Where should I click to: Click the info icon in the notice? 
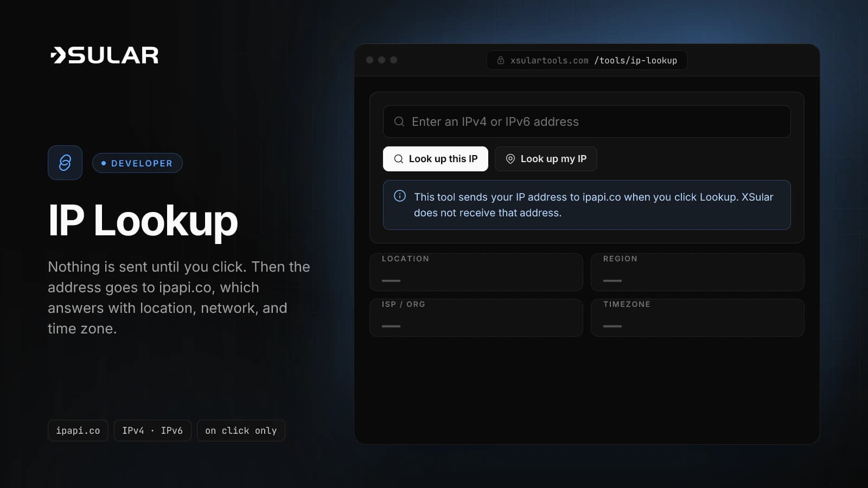400,196
